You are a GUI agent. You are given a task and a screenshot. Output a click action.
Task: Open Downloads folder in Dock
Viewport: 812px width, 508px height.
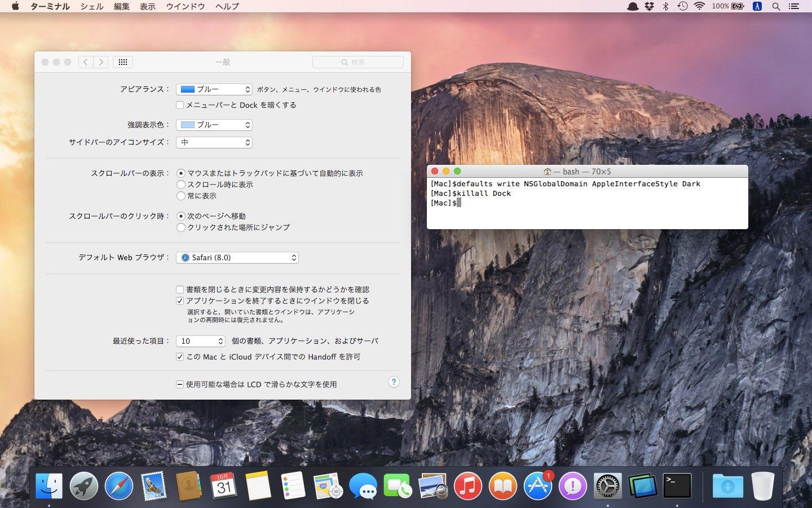(x=727, y=485)
